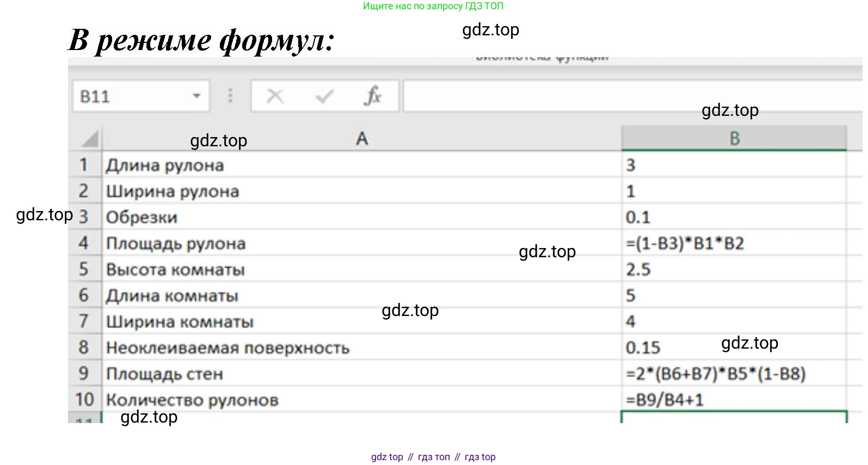Screen dimensions: 868x465
Task: Select row 1 header
Action: [84, 164]
